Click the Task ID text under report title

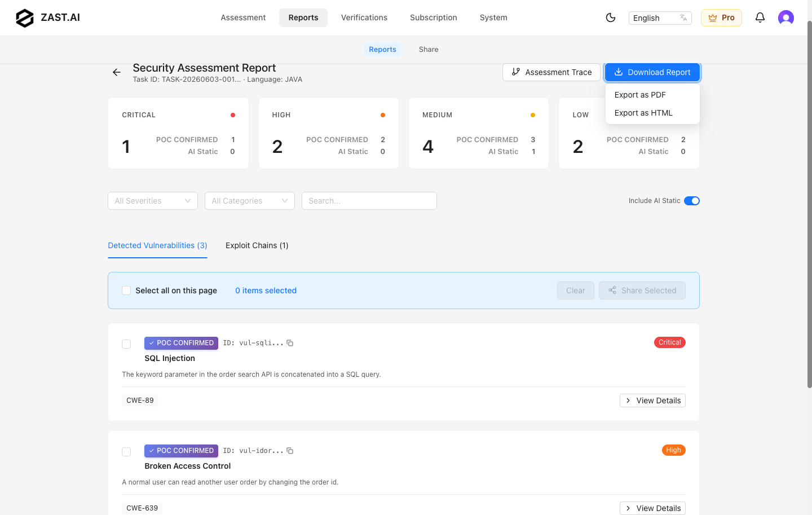pyautogui.click(x=187, y=80)
